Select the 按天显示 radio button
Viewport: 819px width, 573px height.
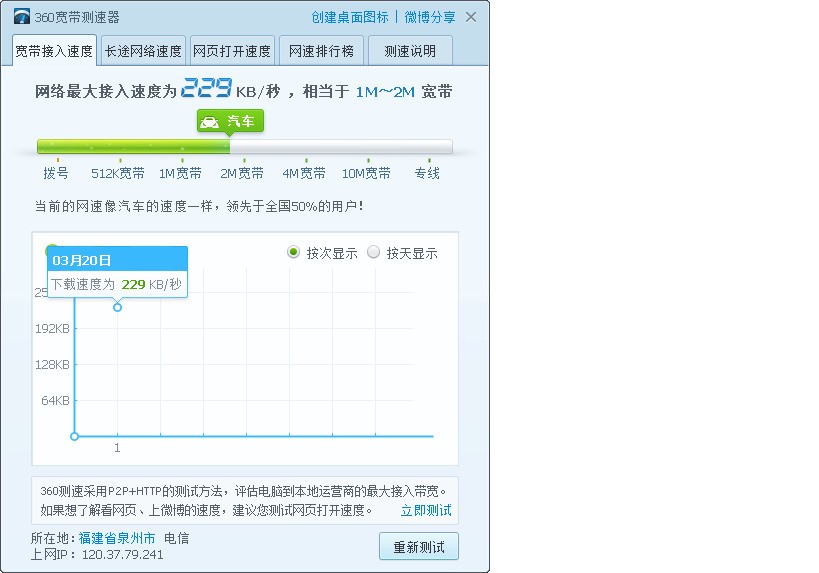[374, 253]
